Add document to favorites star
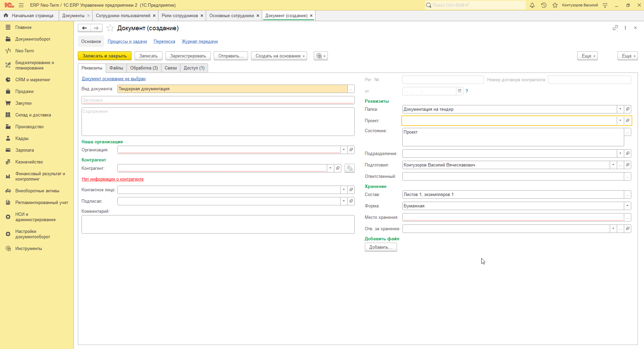 [x=110, y=28]
